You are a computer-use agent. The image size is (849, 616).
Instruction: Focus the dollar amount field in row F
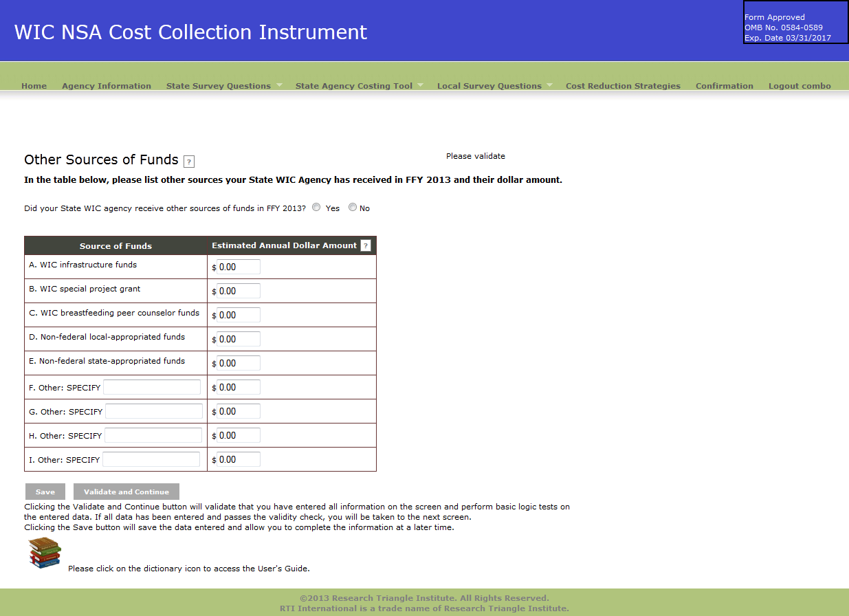[239, 387]
